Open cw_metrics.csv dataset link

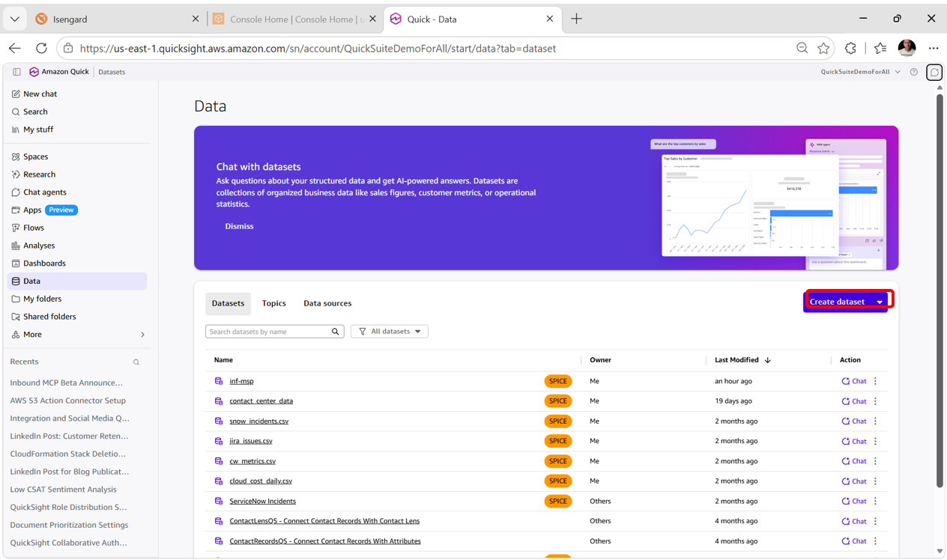point(252,461)
